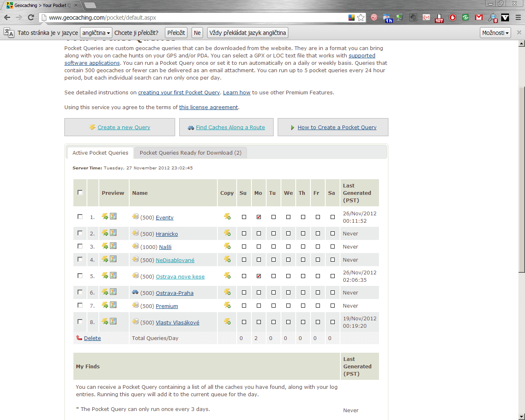The height and width of the screenshot is (420, 525).
Task: Open the angličtina language dropdown
Action: (x=96, y=33)
